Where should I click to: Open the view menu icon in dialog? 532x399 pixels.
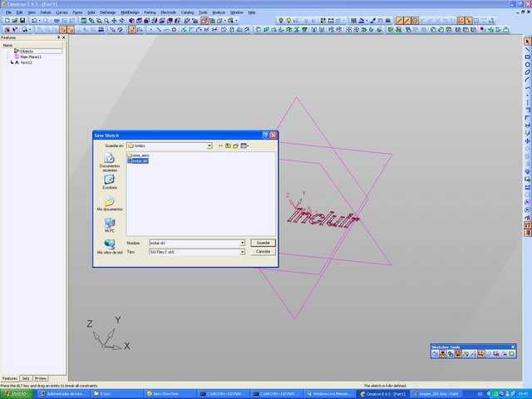(x=245, y=145)
